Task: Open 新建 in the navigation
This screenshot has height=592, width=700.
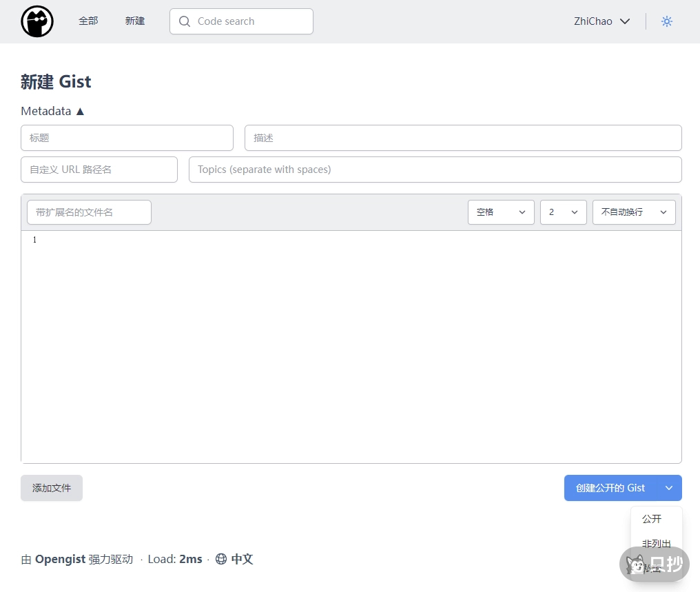Action: pos(135,21)
